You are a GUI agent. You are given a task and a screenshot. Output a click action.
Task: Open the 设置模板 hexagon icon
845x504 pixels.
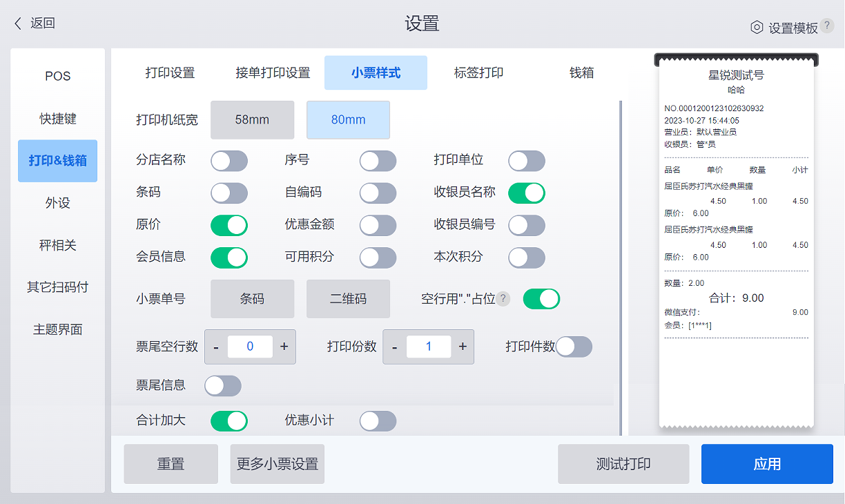point(757,28)
